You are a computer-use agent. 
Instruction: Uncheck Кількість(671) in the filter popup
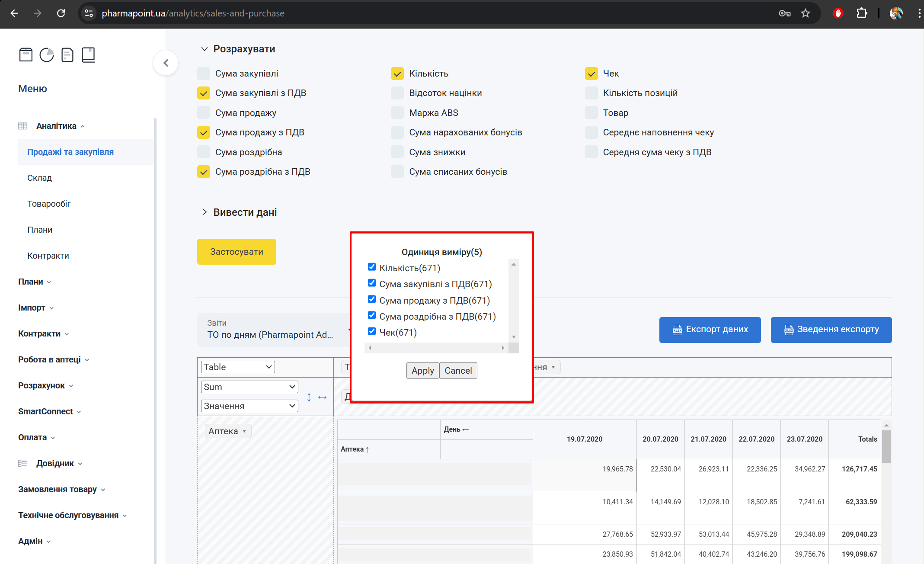tap(372, 267)
